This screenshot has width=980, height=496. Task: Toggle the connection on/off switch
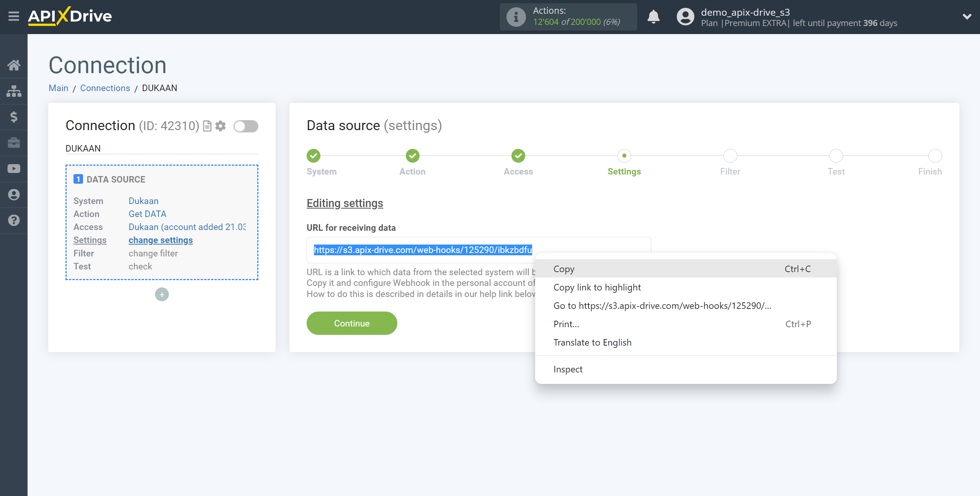[x=246, y=126]
